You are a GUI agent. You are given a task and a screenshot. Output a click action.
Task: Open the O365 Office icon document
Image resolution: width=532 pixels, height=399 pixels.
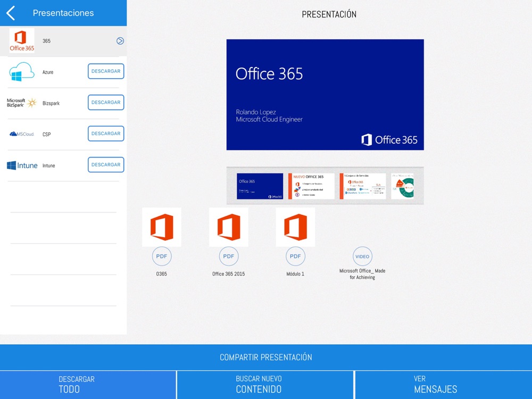(162, 227)
